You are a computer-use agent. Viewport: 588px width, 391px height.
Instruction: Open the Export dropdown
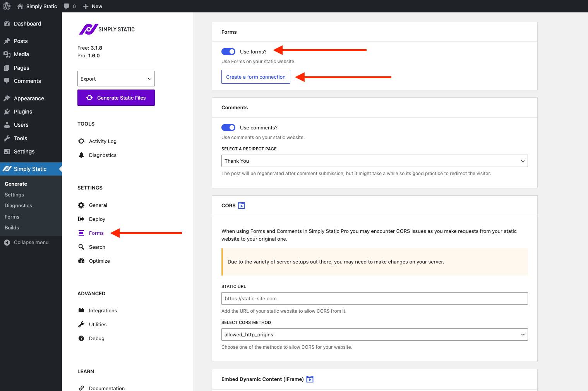click(116, 79)
